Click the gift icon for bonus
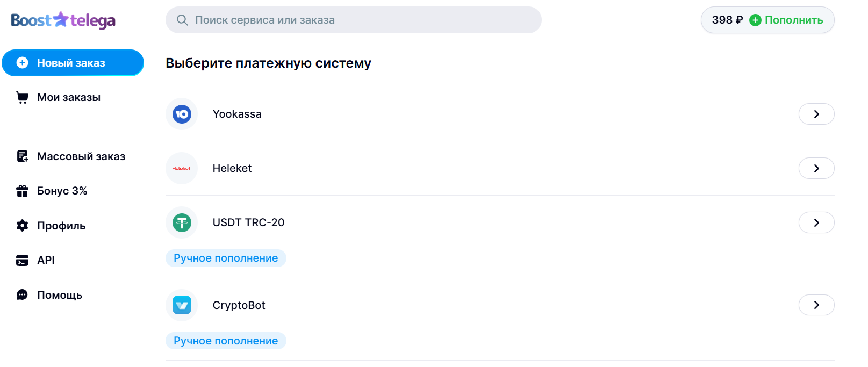The height and width of the screenshot is (367, 868). [22, 191]
